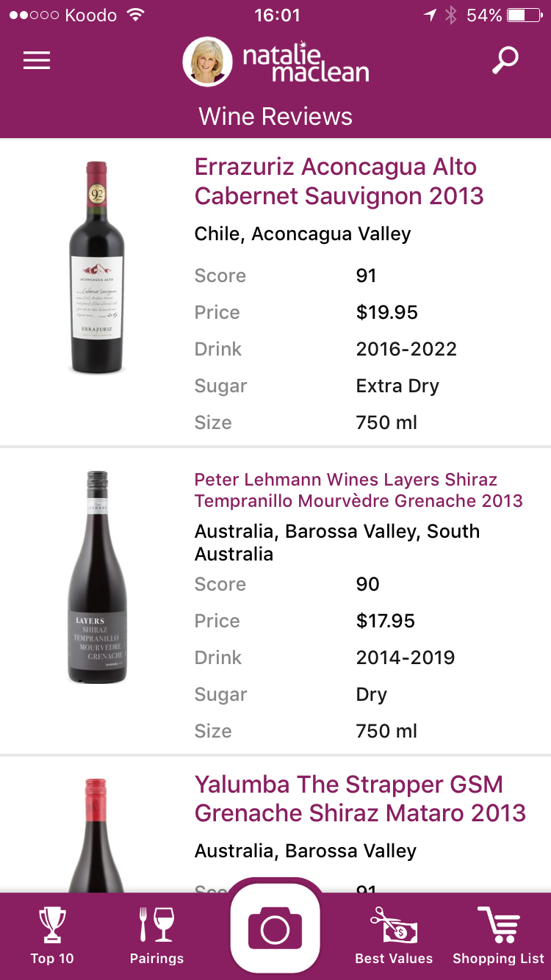Tap the battery indicator in status bar
The height and width of the screenshot is (980, 551).
click(525, 15)
